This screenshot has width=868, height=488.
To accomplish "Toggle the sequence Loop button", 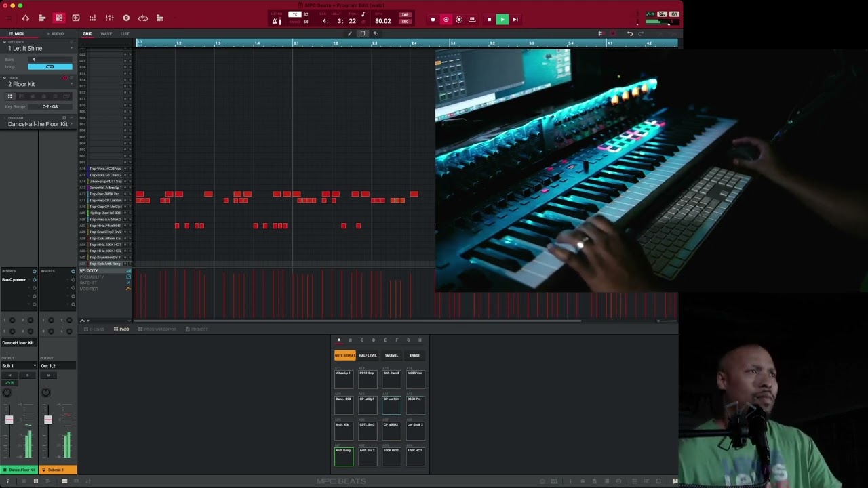I will [50, 66].
